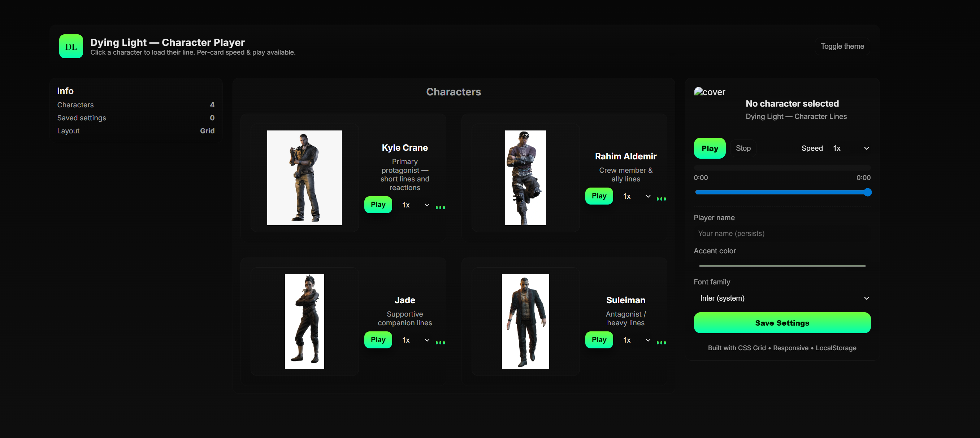The width and height of the screenshot is (980, 438).
Task: Select Rahim Aldemir's character portrait
Action: (x=525, y=178)
